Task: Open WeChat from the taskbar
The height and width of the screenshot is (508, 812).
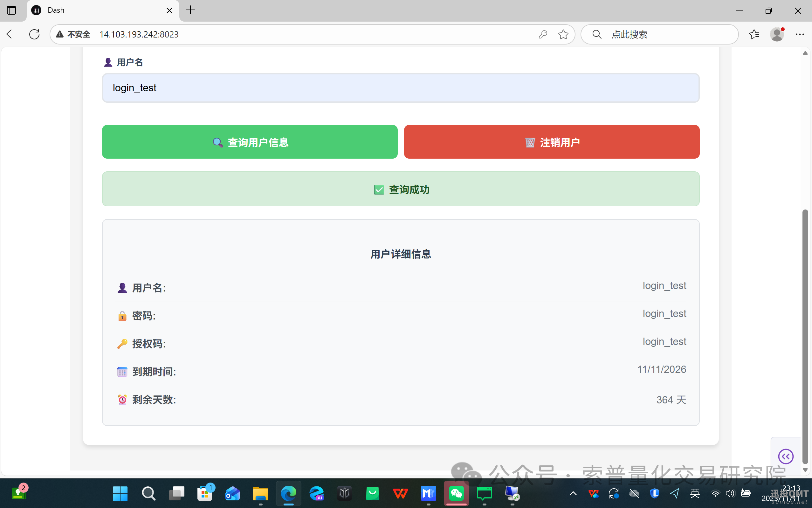Action: [x=456, y=494]
